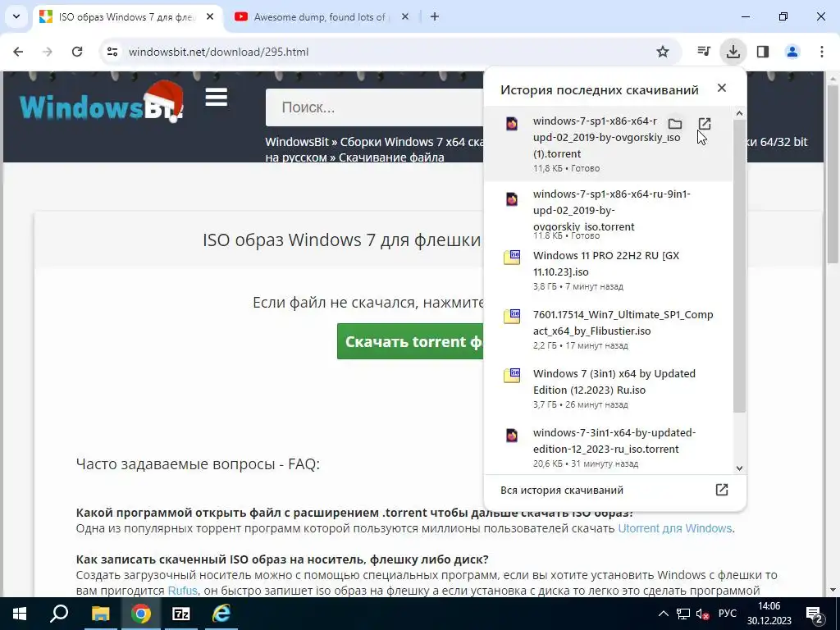This screenshot has height=630, width=840.
Task: Bookmark this page with the star icon
Action: (663, 52)
